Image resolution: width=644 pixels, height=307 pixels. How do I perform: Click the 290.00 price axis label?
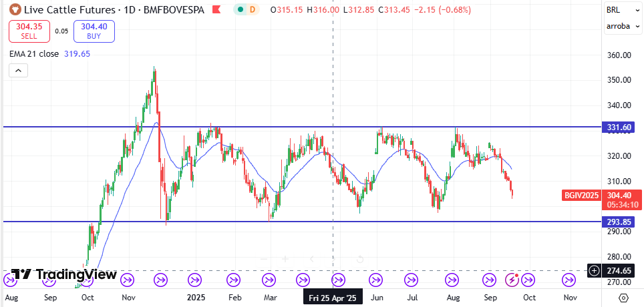tap(619, 232)
